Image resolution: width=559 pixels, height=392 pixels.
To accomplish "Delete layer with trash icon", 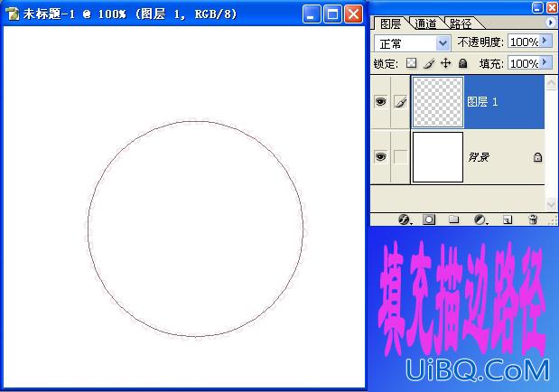I will tap(533, 219).
